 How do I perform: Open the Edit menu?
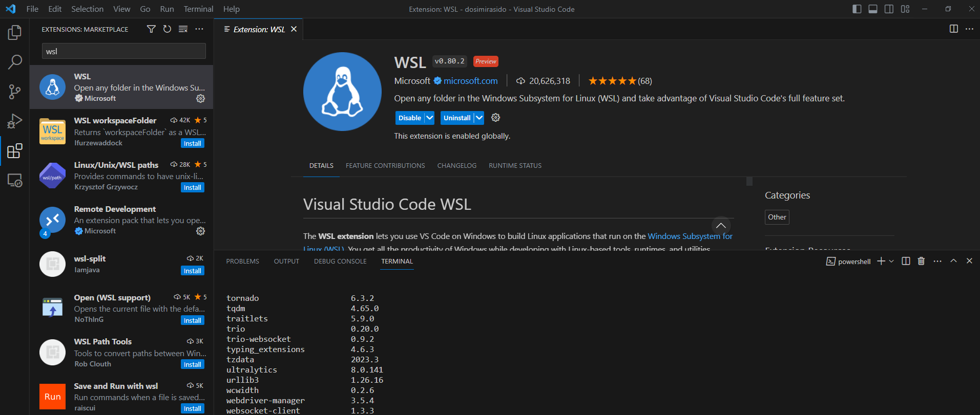tap(55, 9)
